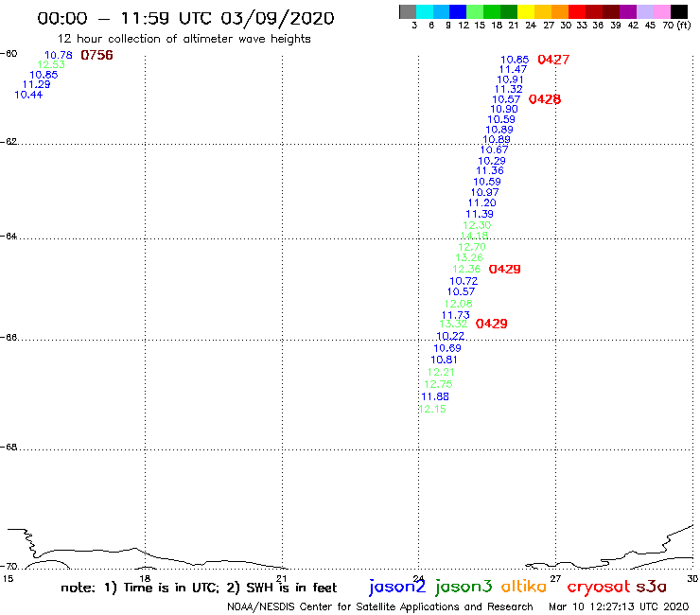
Task: Select the altika satellite legend label
Action: click(523, 586)
